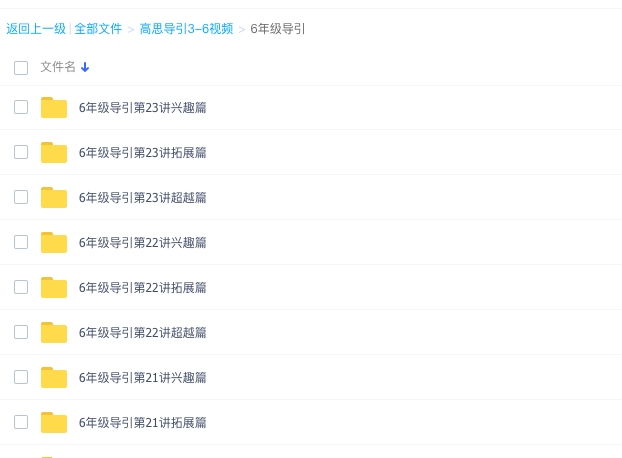Check the box for 6年级导引第23讲兴趣篇
Viewport: 622px width, 458px height.
21,107
